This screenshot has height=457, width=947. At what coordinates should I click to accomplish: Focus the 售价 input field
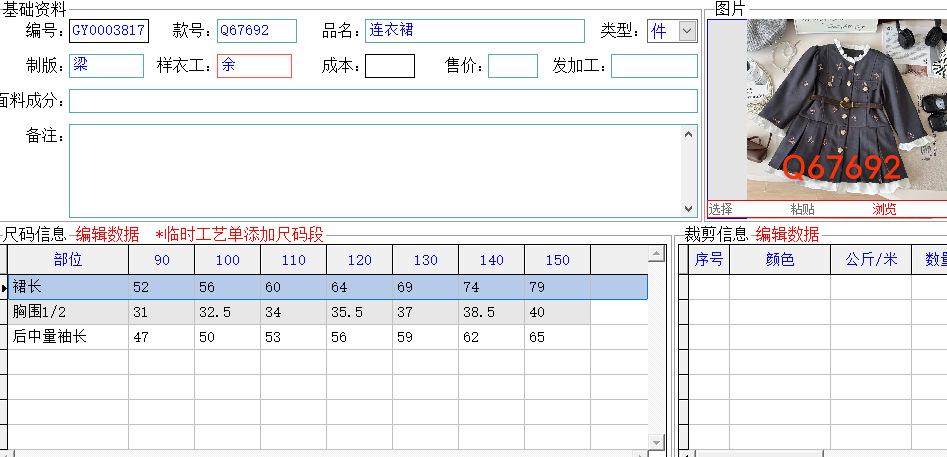[512, 66]
